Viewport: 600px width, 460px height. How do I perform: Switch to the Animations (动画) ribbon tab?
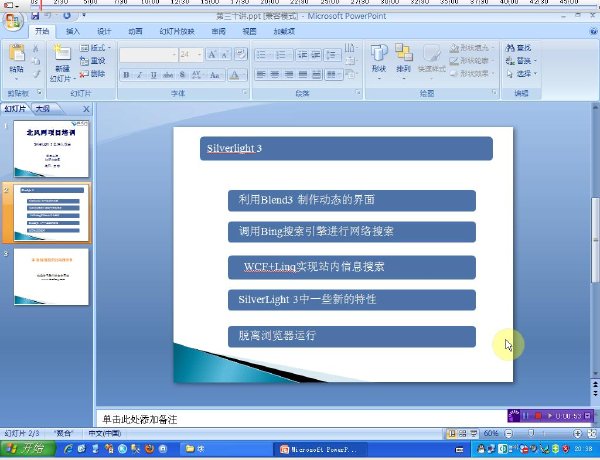[x=135, y=31]
